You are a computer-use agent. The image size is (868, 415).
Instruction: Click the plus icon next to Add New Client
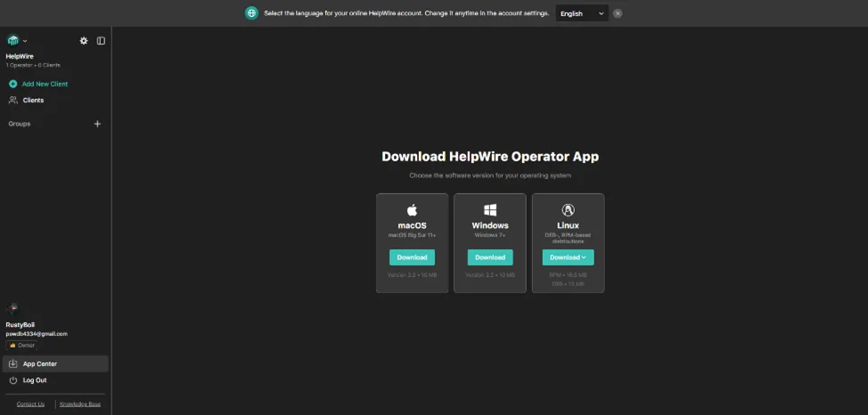(x=12, y=84)
